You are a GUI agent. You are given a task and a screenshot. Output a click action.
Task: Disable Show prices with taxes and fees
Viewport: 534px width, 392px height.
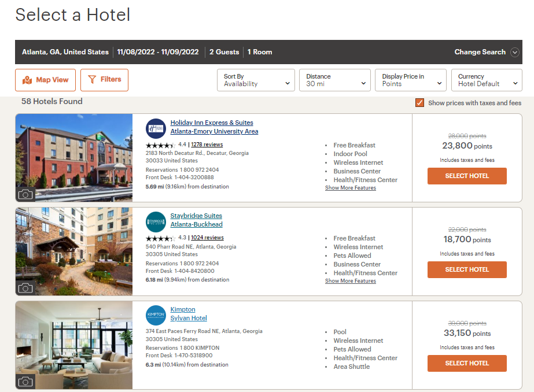(x=419, y=102)
